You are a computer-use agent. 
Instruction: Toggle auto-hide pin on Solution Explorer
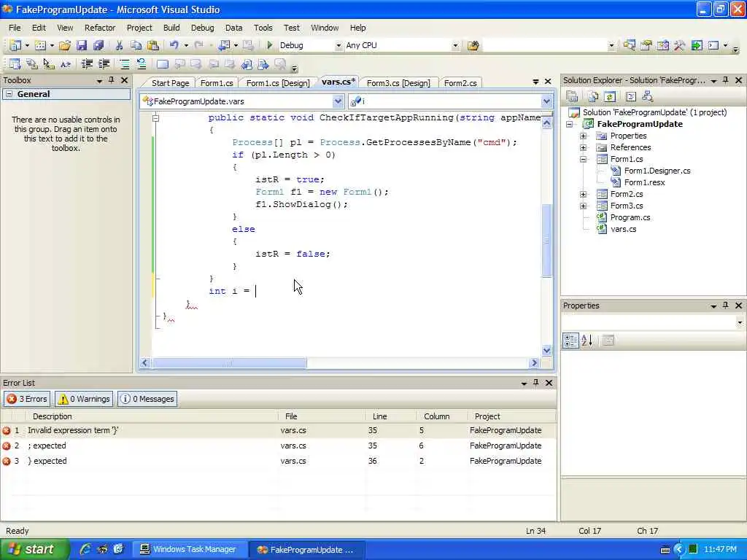[x=726, y=80]
